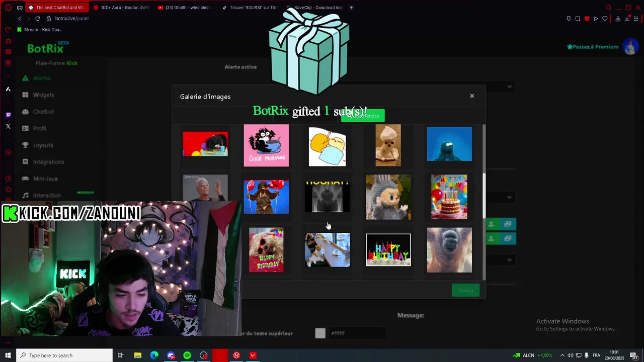644x362 pixels.
Task: Select the close-up monkey face image
Action: coord(449,250)
